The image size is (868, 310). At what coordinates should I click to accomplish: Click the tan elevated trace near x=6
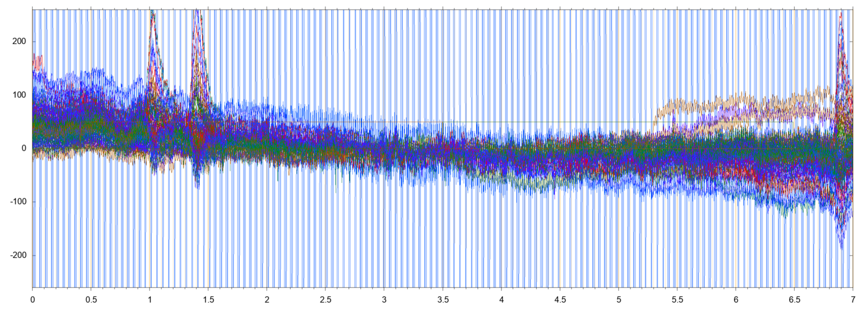pos(736,99)
